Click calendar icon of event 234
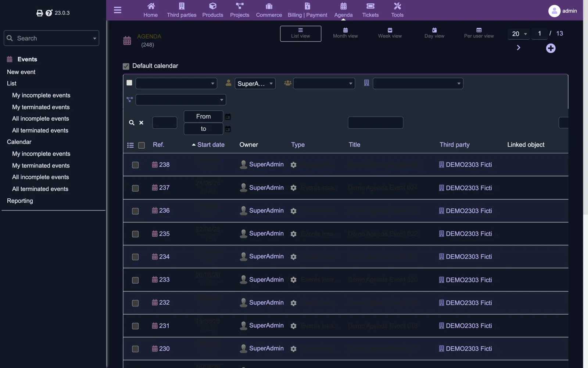588x368 pixels. [x=155, y=257]
